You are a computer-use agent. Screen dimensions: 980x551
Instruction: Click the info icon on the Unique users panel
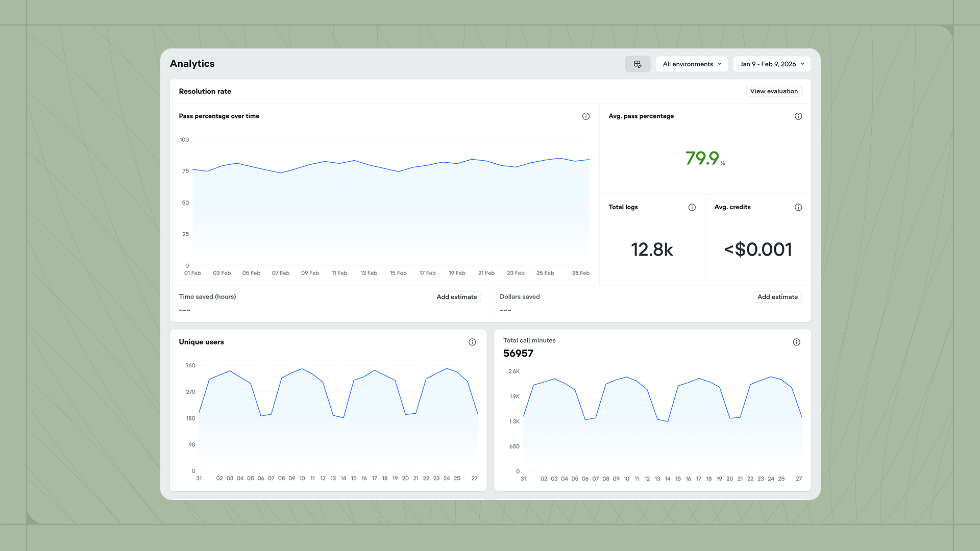(472, 342)
